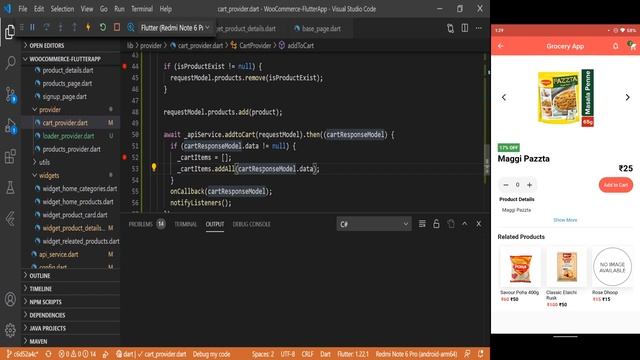The image size is (640, 360).
Task: Decrease the Maggi Pazzta quantity
Action: 506,185
